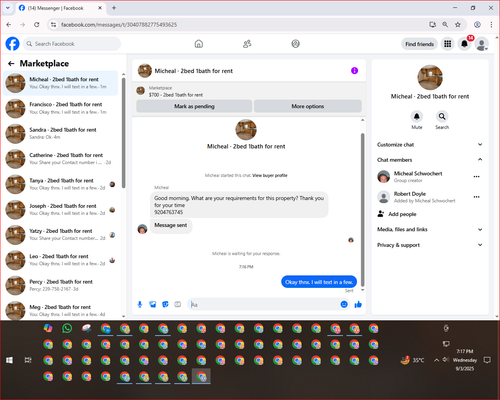The image size is (500, 400).
Task: Send a voice clip microphone icon
Action: coord(140,304)
